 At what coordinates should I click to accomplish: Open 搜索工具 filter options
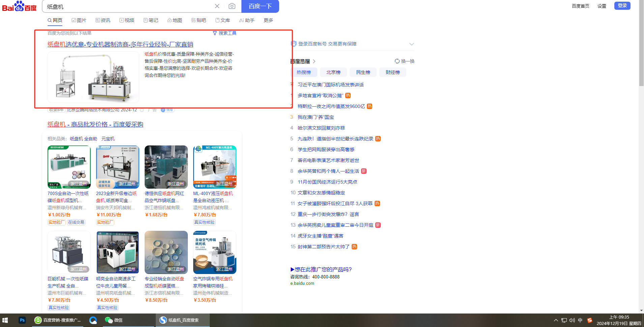click(225, 33)
